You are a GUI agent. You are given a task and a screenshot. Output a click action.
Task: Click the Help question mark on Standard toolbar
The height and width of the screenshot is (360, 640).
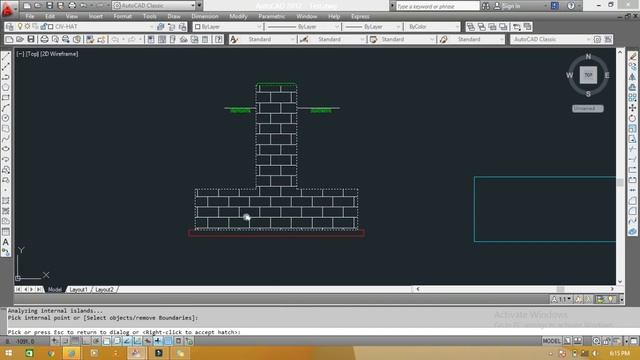pos(219,39)
